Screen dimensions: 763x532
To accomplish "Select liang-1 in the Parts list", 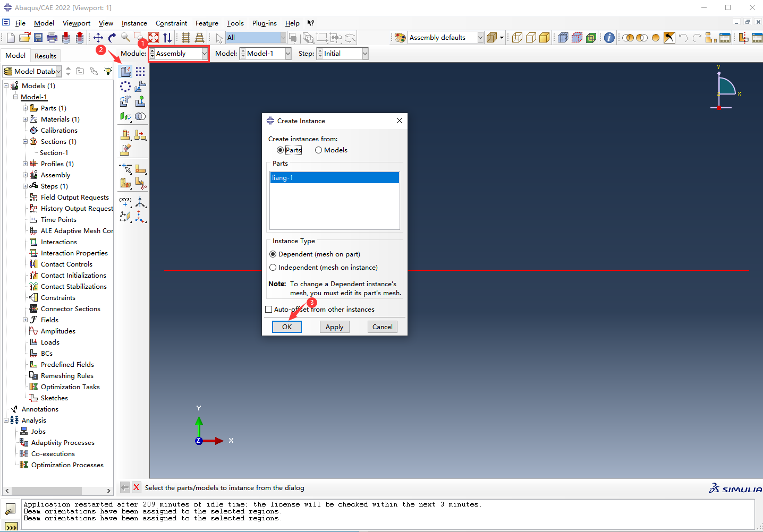I will pos(334,178).
